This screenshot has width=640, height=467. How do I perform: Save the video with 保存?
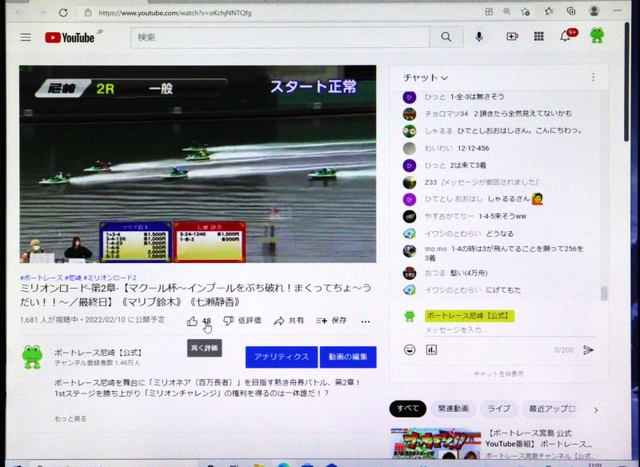pyautogui.click(x=331, y=321)
